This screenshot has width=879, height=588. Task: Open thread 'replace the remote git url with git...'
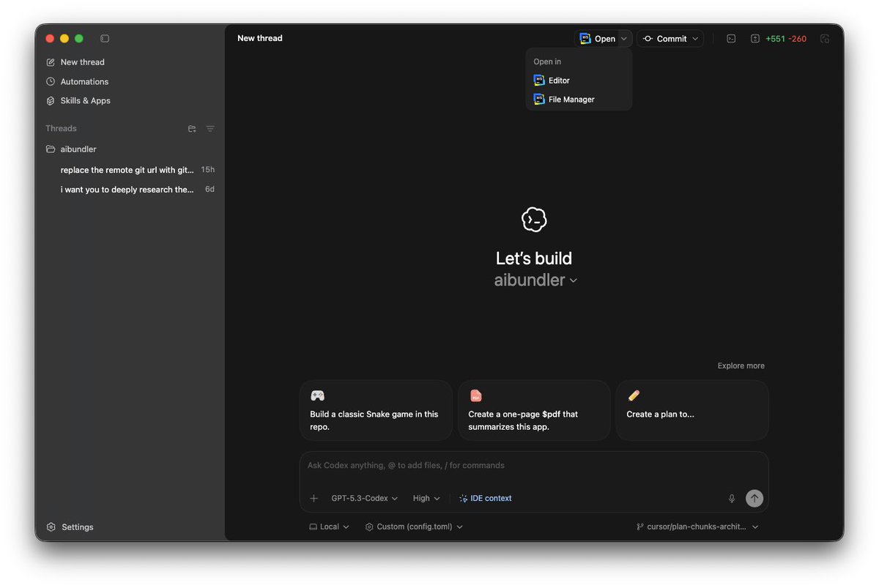point(130,170)
